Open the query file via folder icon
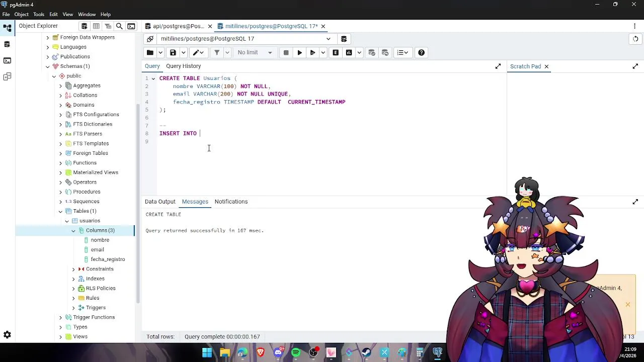The image size is (644, 362). coord(150,53)
